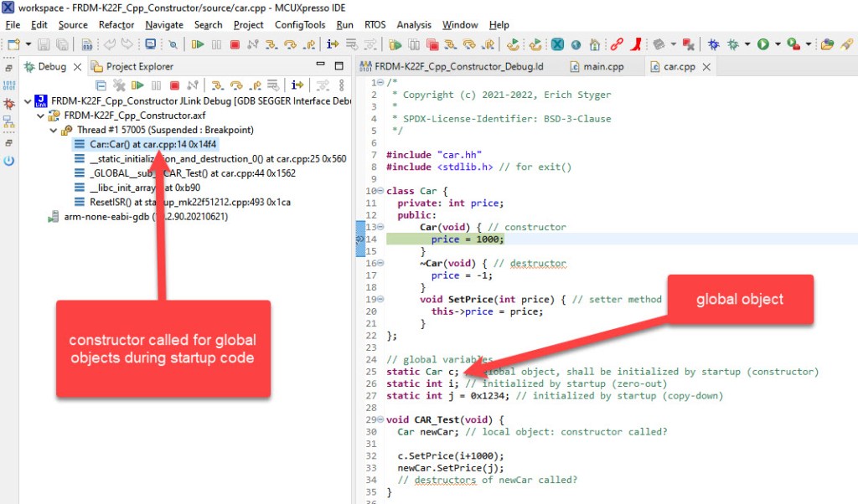Collapse the FRDM-K22F_Cpp_Constructor.axf node
The width and height of the screenshot is (858, 504).
[40, 116]
